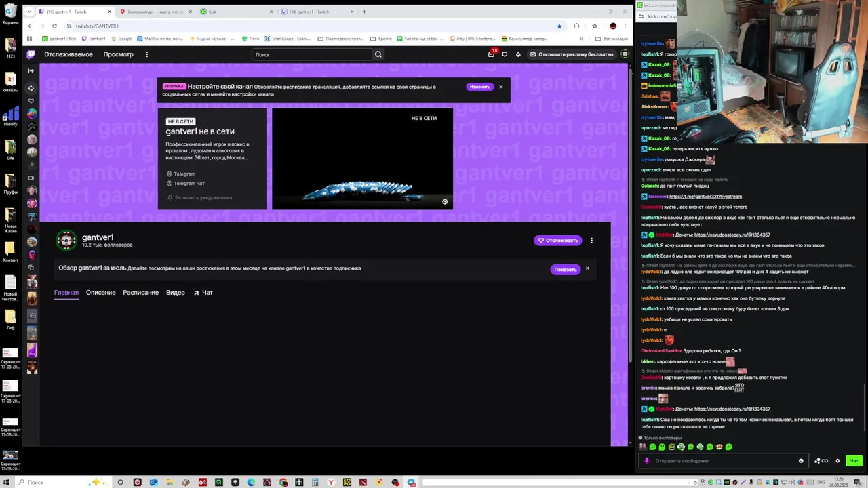Open the tab search dropdown arrow

point(28,12)
